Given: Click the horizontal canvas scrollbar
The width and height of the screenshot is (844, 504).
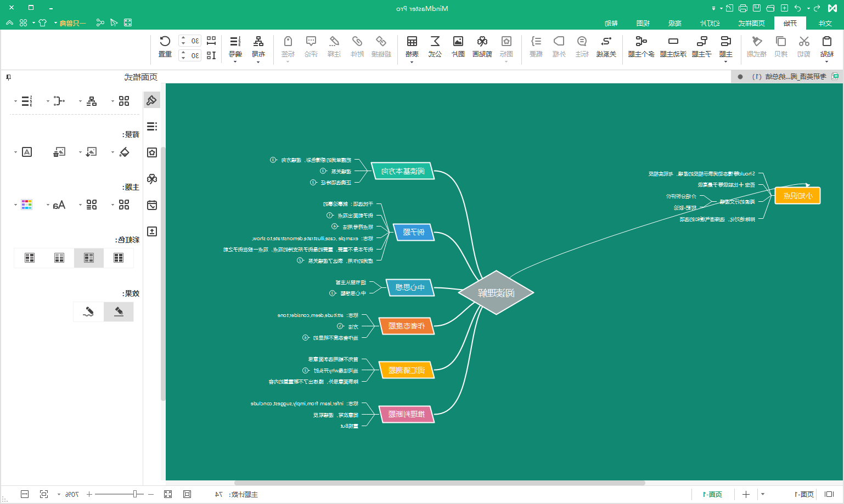Looking at the screenshot, I should [x=440, y=483].
